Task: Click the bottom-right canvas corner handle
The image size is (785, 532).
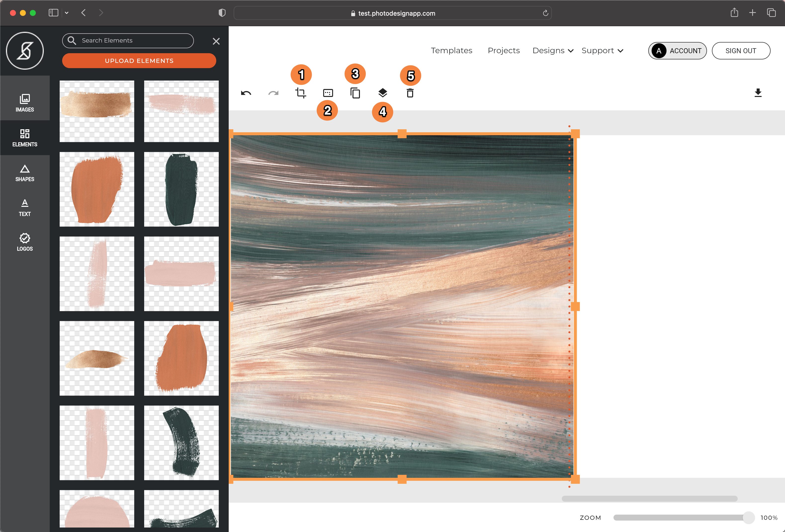Action: tap(575, 479)
